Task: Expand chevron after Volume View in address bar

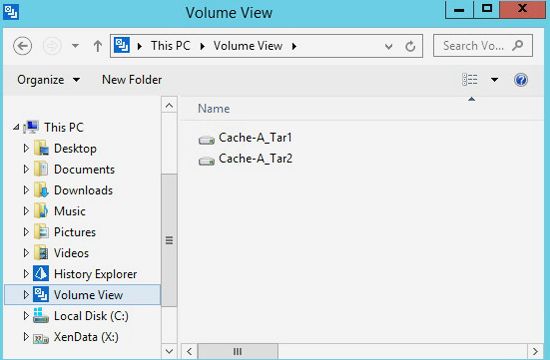Action: coord(294,46)
